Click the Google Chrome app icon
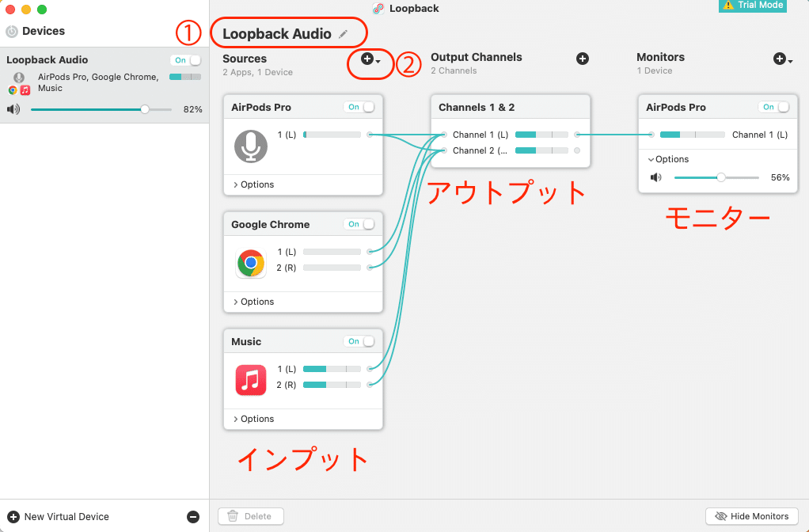The image size is (809, 532). tap(251, 263)
